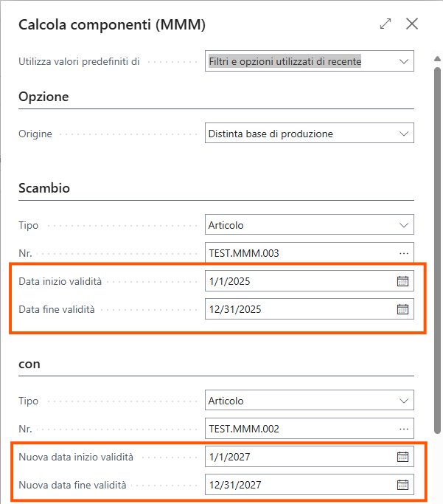Click the Nr. field containing TEST.MMM.003

coord(299,253)
